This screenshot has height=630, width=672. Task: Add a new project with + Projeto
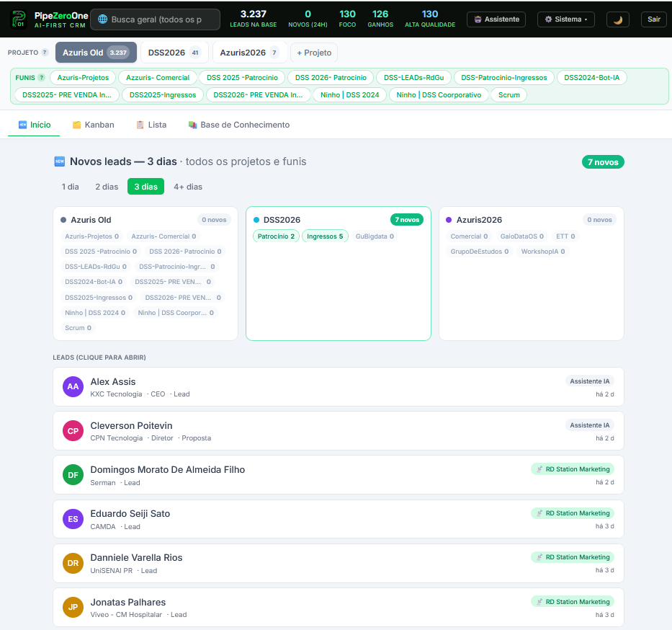pos(314,53)
